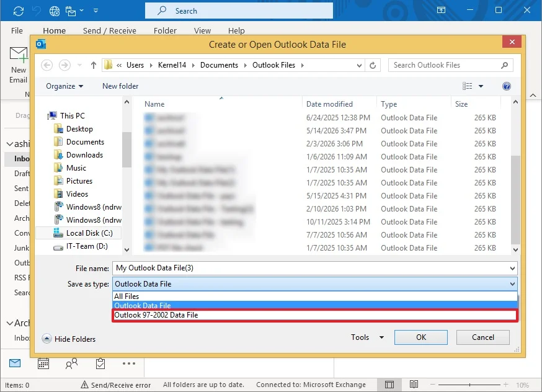Select file dated 10/11/2025 3:14 PM
Screen dimensions: 542x392
pos(321,222)
